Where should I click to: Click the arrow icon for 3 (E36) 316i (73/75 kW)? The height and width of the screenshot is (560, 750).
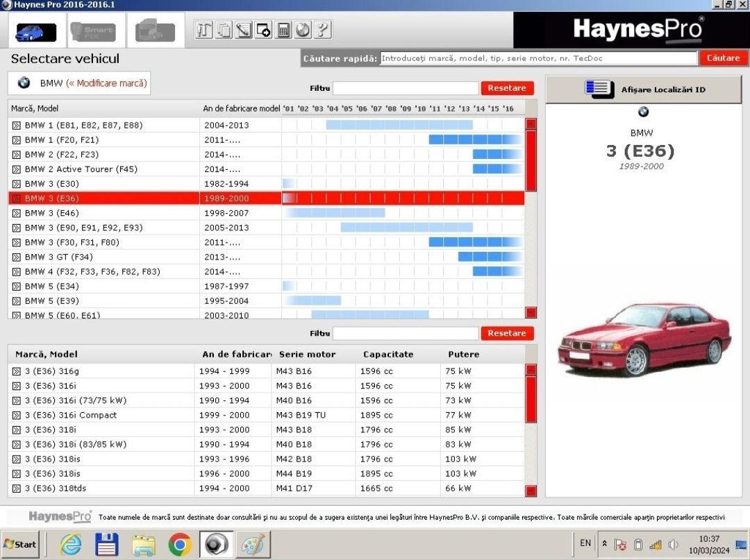[x=16, y=400]
